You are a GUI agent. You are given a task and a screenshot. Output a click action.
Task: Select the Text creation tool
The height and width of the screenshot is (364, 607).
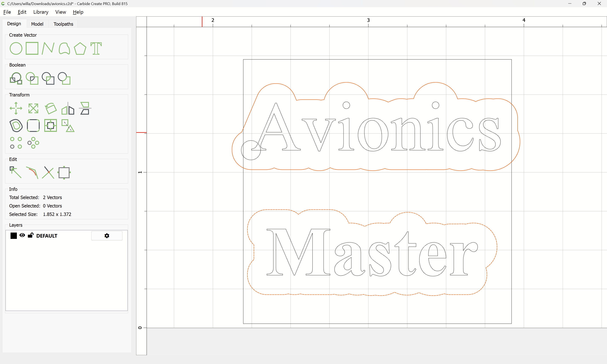pyautogui.click(x=96, y=48)
